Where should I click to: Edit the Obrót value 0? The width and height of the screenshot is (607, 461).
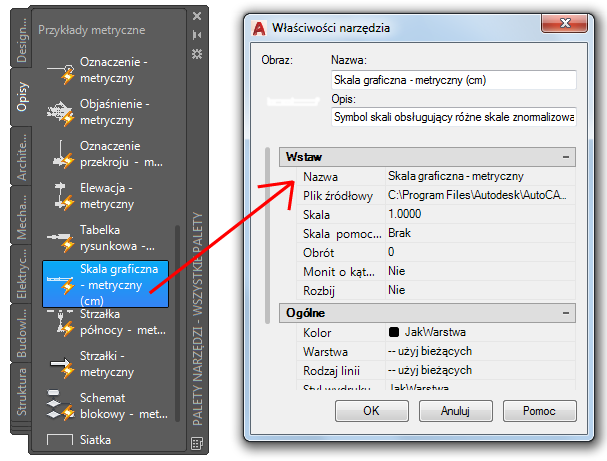click(x=480, y=252)
